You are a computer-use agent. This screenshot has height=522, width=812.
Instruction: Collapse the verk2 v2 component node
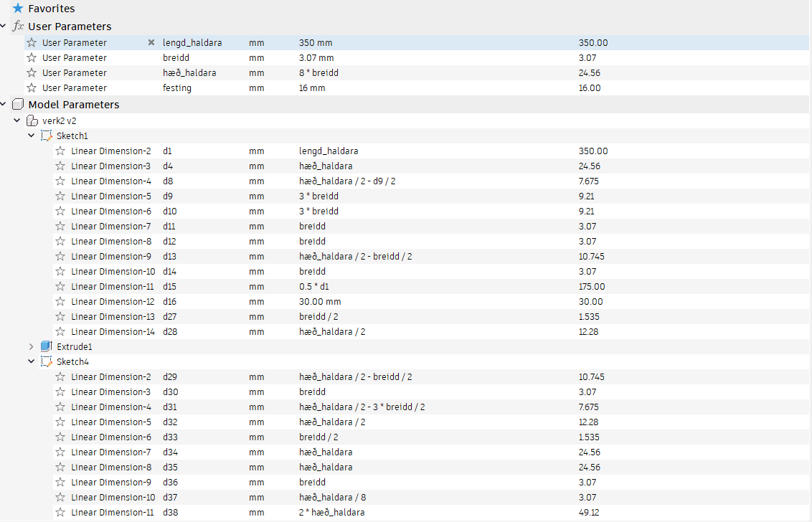point(17,120)
